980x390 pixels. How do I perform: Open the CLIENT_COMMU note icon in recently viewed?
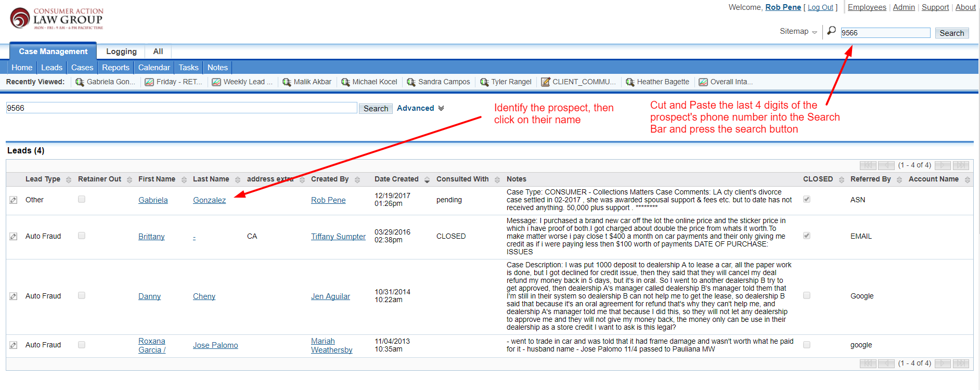[546, 82]
